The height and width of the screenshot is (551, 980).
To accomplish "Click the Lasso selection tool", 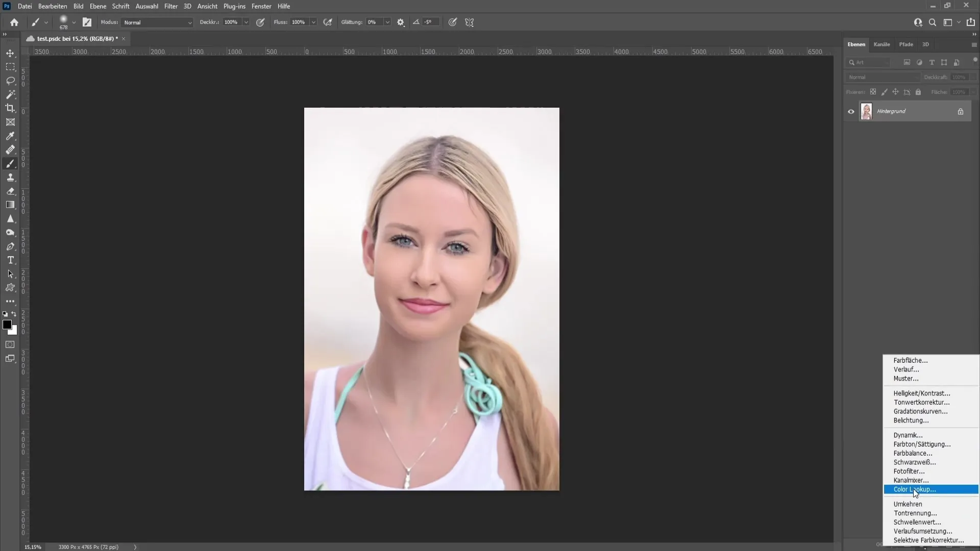I will coord(10,80).
